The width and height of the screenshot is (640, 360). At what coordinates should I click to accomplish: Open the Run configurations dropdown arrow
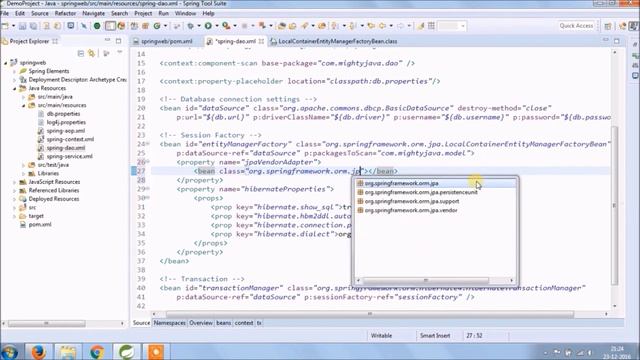(216, 26)
